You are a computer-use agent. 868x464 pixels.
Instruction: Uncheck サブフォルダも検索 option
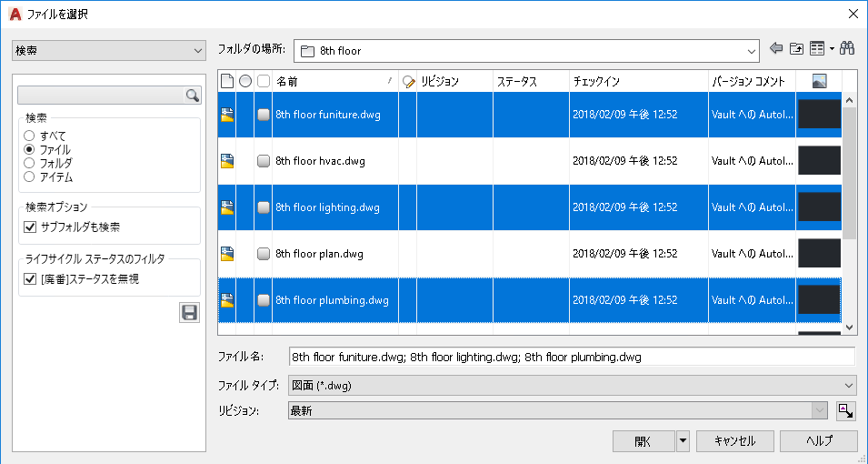coord(30,227)
